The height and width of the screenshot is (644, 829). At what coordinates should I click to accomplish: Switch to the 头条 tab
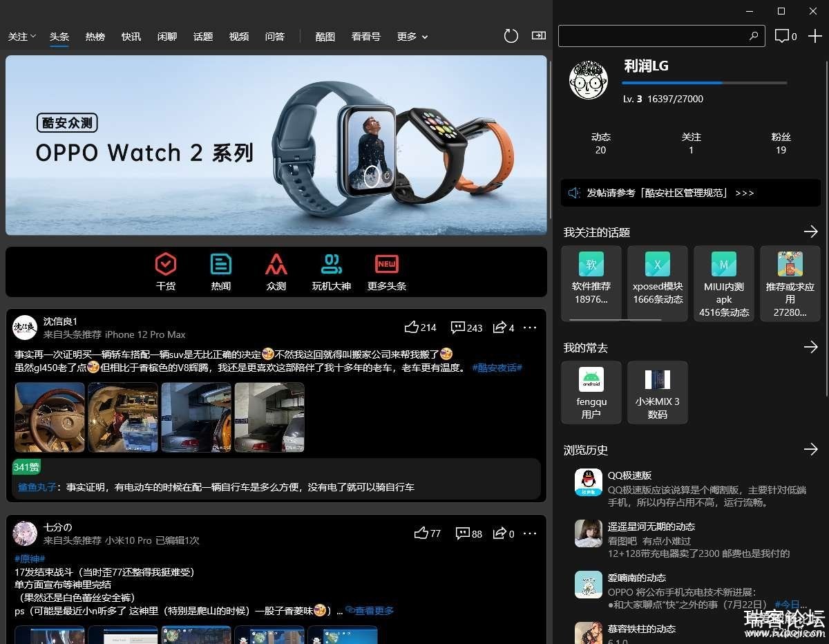(x=59, y=37)
